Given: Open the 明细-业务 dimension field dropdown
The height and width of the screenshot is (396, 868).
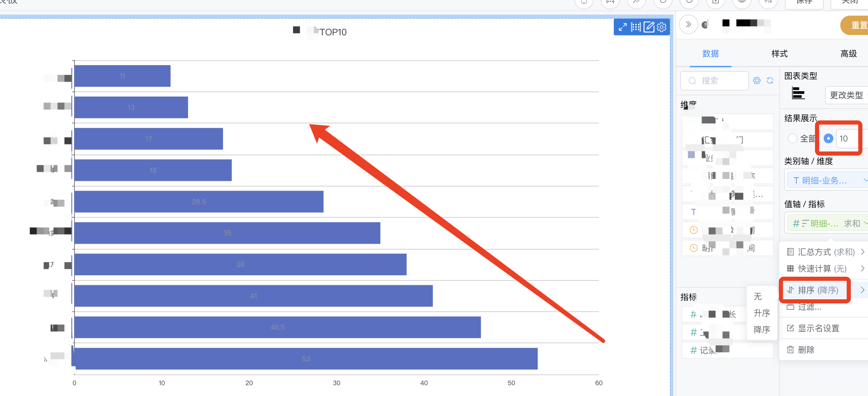Looking at the screenshot, I should click(827, 180).
